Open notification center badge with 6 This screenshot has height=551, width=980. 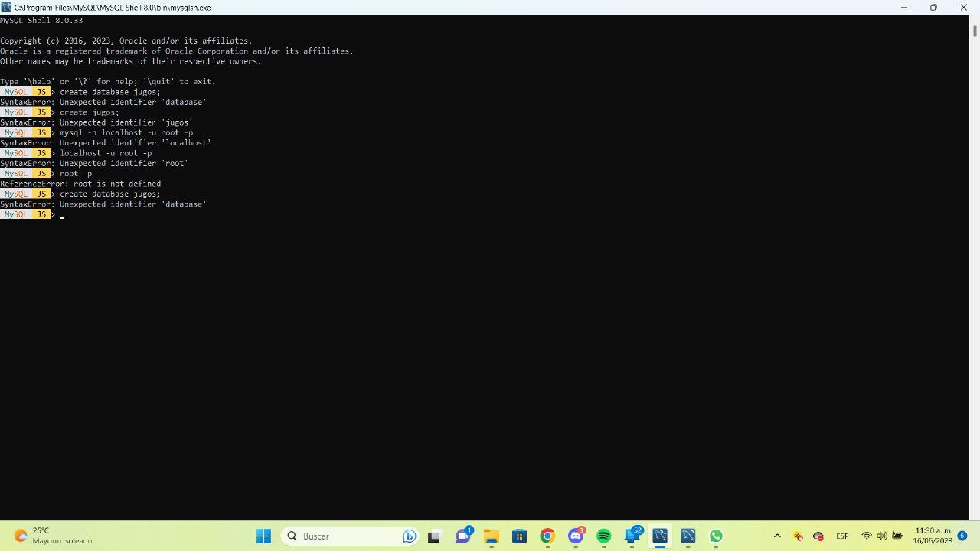coord(962,536)
